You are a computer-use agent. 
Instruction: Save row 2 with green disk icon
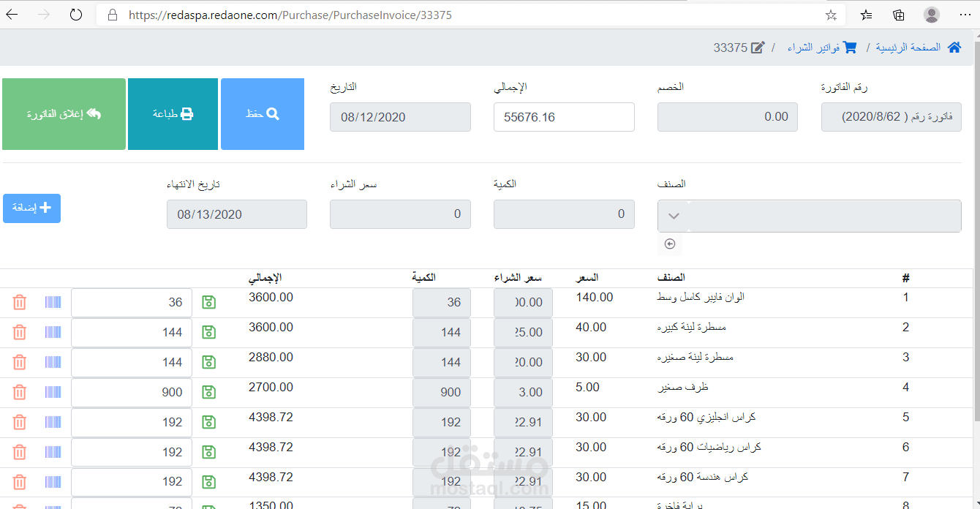coord(208,332)
